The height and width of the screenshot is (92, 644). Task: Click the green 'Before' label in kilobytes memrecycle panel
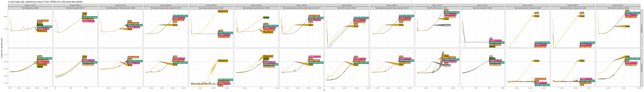tap(266, 18)
